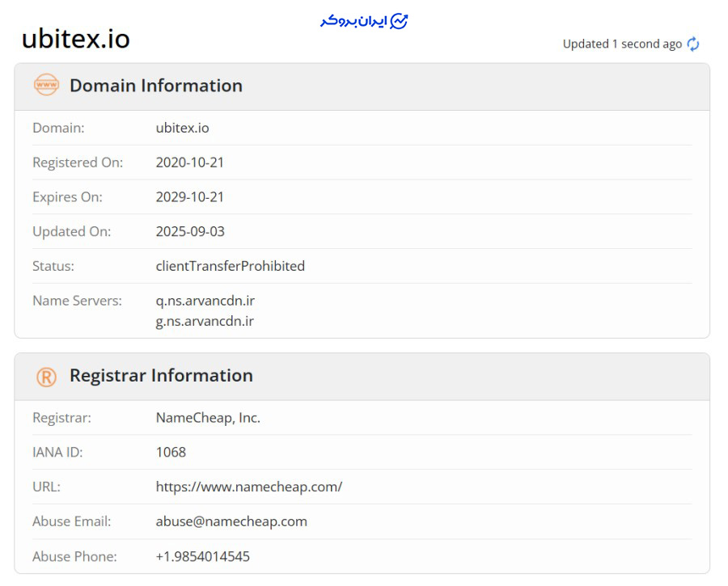Click the abuse phone number +1.9854014545
This screenshot has width=728, height=586.
[x=204, y=556]
